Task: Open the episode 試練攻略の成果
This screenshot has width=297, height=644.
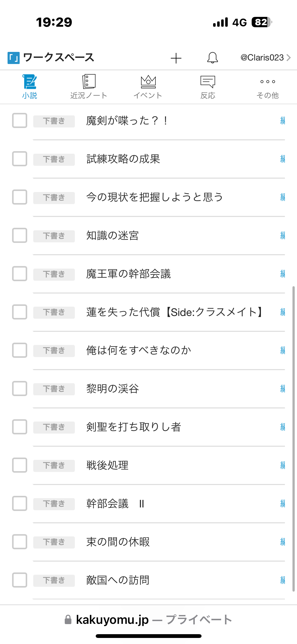Action: [x=123, y=159]
